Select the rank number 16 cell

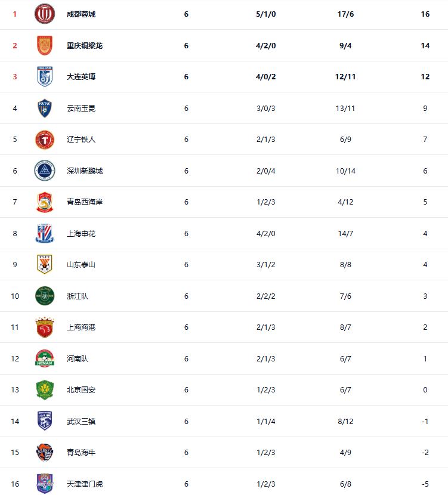(x=15, y=484)
